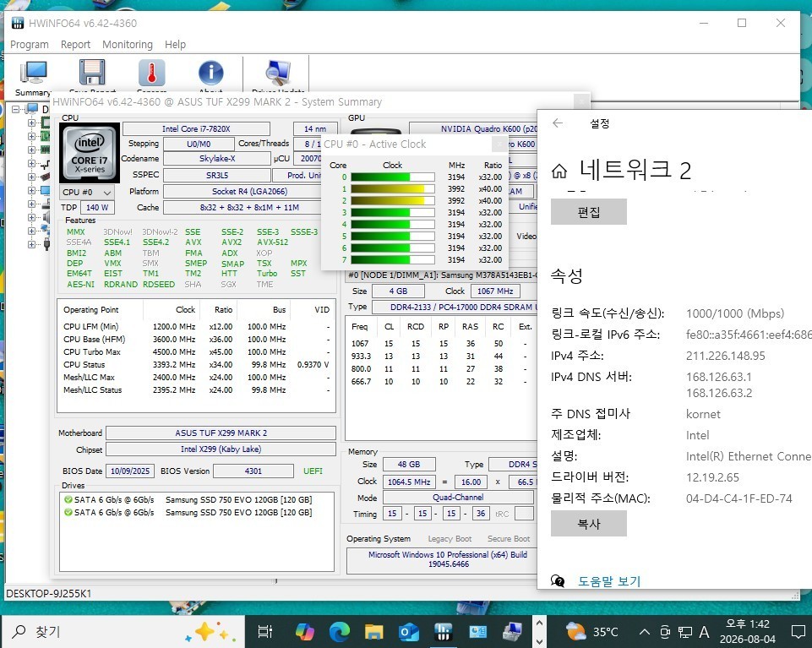Launch Copilot from the taskbar

pyautogui.click(x=304, y=631)
